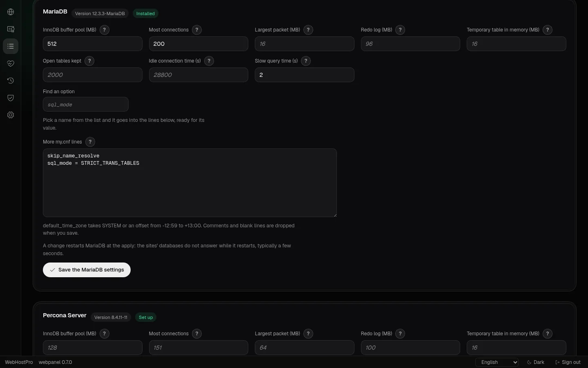Image resolution: width=588 pixels, height=368 pixels.
Task: Open the gear settings sidebar icon
Action: [11, 115]
